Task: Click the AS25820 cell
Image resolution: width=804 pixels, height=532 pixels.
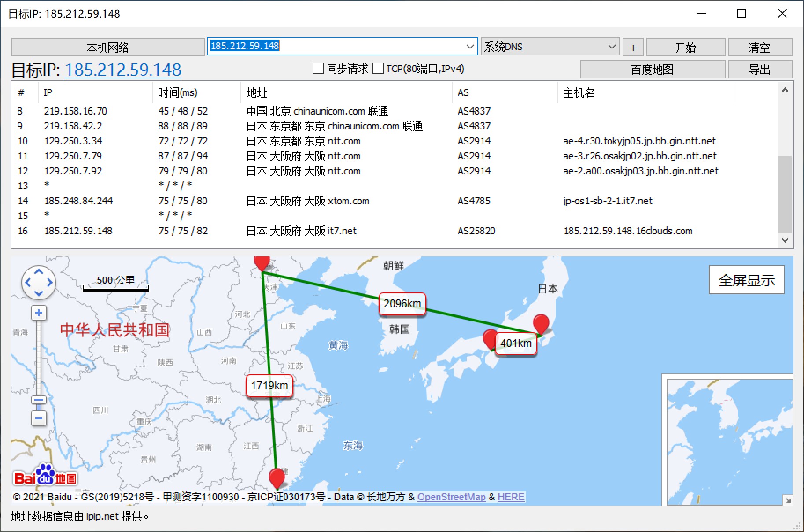Action: [476, 231]
